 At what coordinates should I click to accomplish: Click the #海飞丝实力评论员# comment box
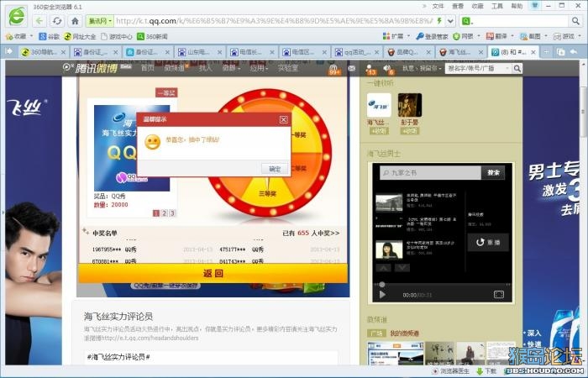click(211, 357)
